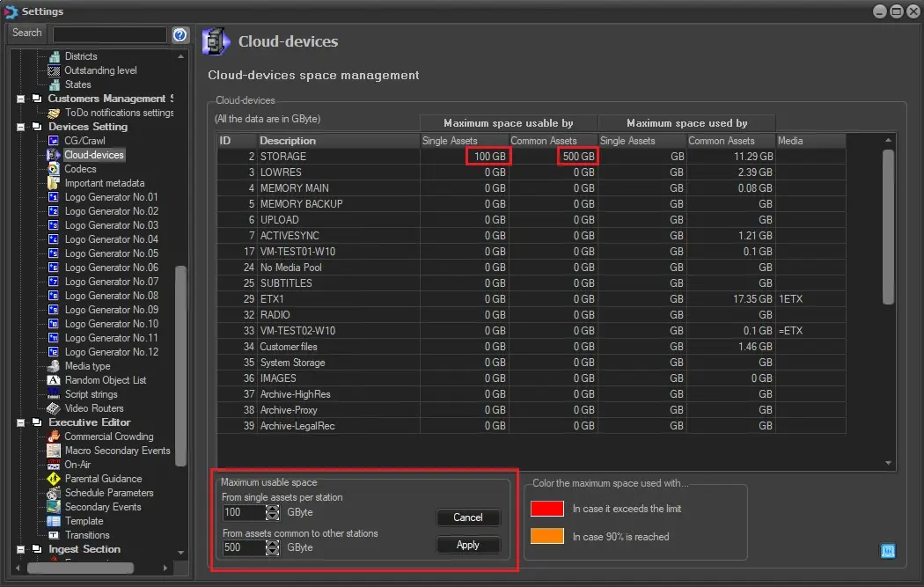Click the red exceeds-limit color swatch
This screenshot has width=924, height=587.
coord(546,509)
